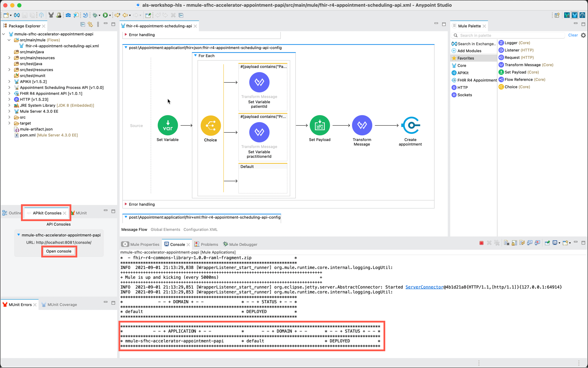This screenshot has height=368, width=588.
Task: Click the Anypoint Exchange icon in main toolbar
Action: (17, 15)
